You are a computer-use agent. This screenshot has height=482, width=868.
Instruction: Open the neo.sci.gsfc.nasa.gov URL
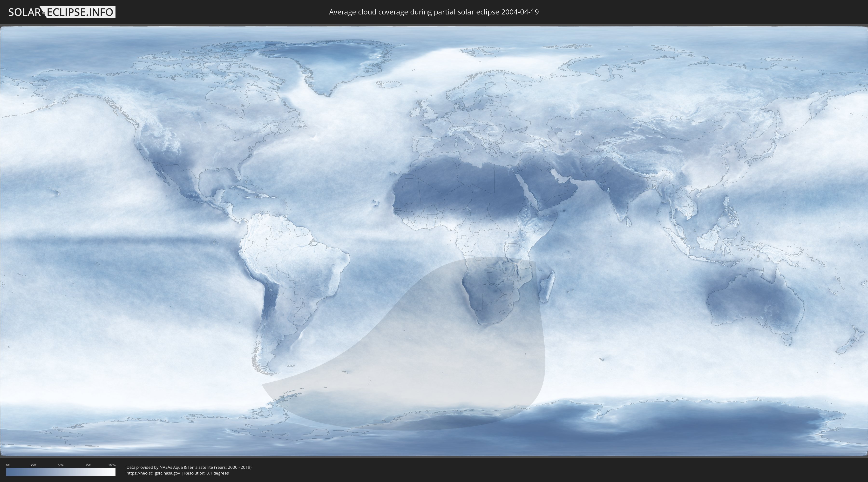click(153, 473)
